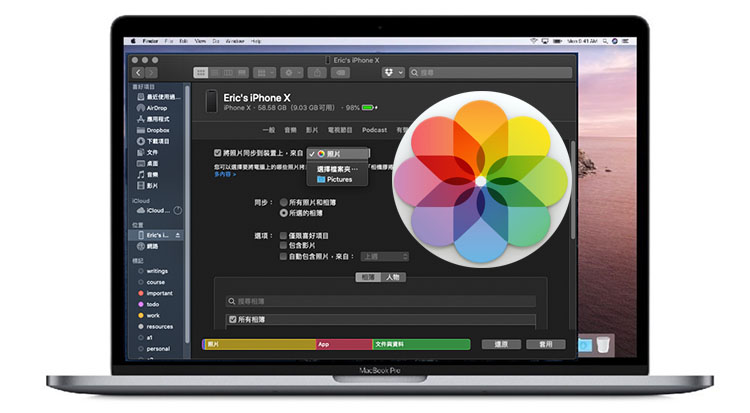Click the Share toolbar button
The width and height of the screenshot is (750, 413).
pyautogui.click(x=317, y=73)
